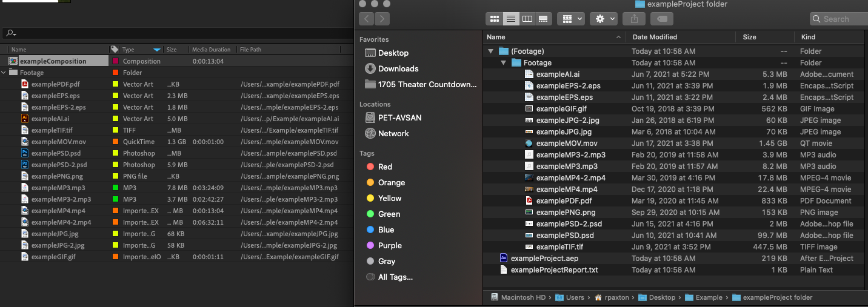Click Example folder in Finder path bar
The width and height of the screenshot is (868, 307).
click(x=703, y=297)
